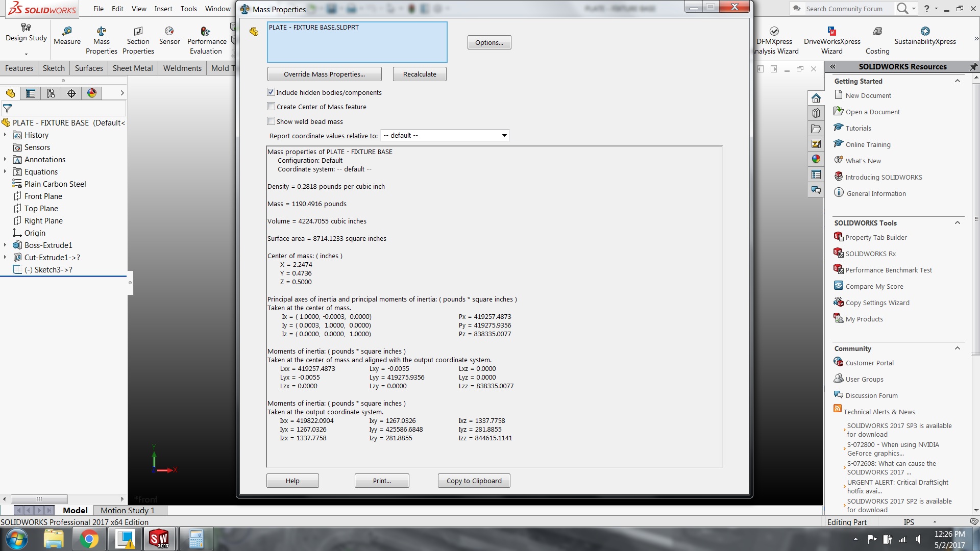Open the ConfigurationManager tab icon
The width and height of the screenshot is (980, 551).
click(x=51, y=93)
